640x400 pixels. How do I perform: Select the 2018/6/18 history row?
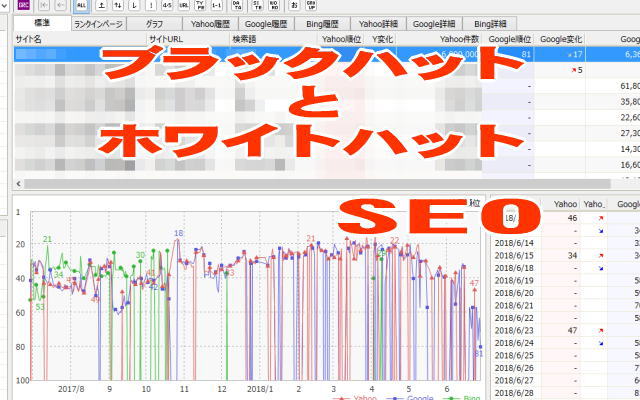pyautogui.click(x=565, y=268)
